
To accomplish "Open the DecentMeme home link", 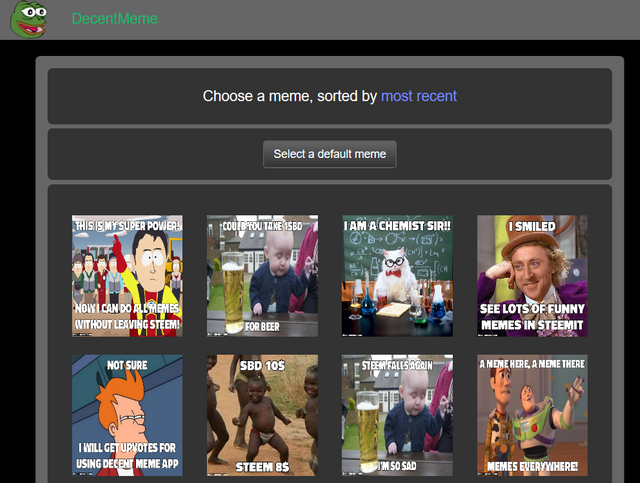I will (x=115, y=19).
